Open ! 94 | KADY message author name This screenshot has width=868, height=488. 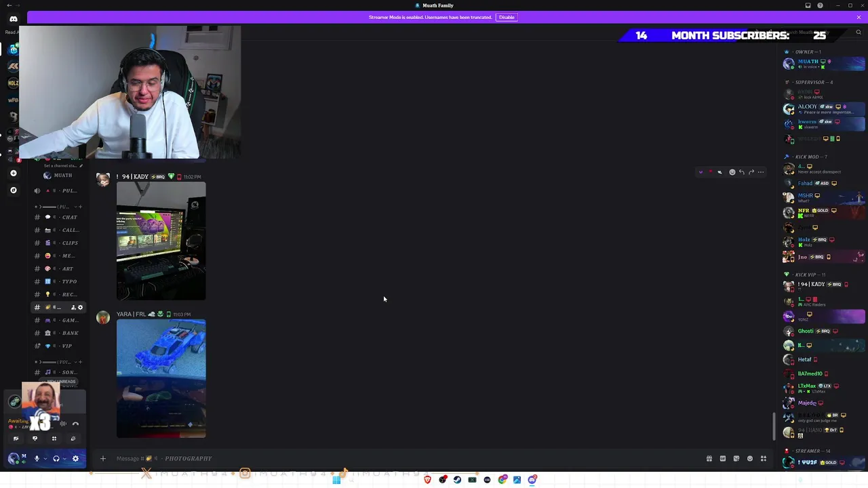point(132,177)
